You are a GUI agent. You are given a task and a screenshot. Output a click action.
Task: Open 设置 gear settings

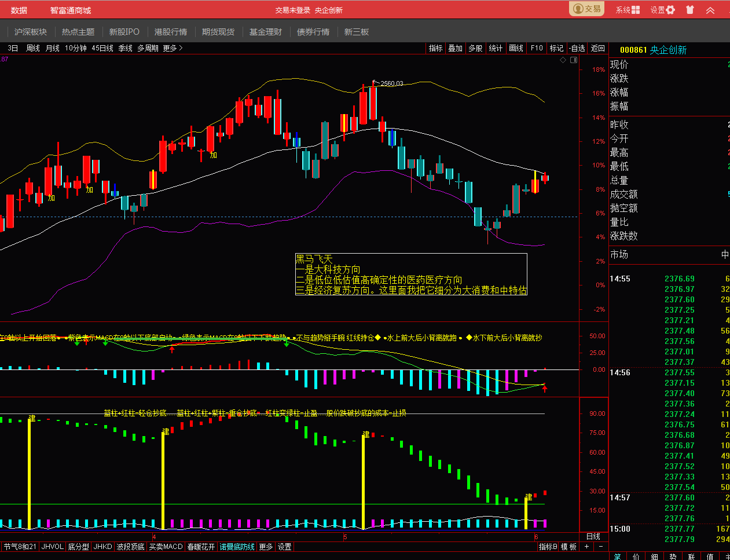[x=670, y=10]
